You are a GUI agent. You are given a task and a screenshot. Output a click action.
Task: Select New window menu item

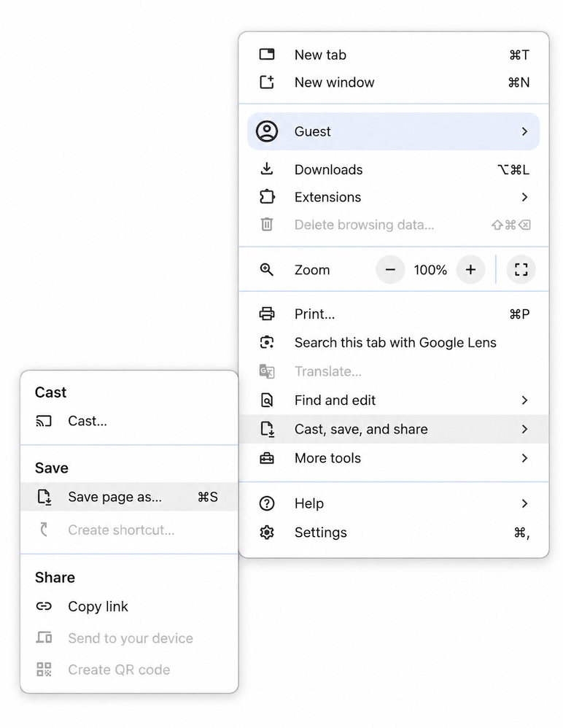click(x=394, y=82)
